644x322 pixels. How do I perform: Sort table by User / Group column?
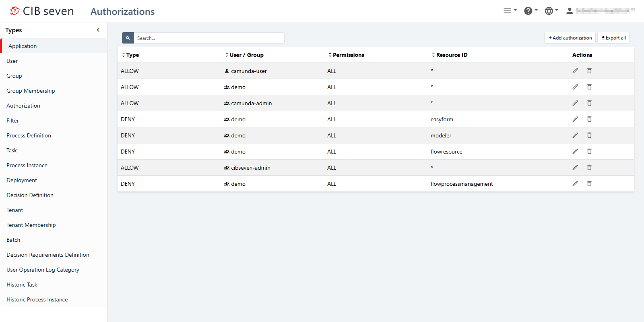244,55
